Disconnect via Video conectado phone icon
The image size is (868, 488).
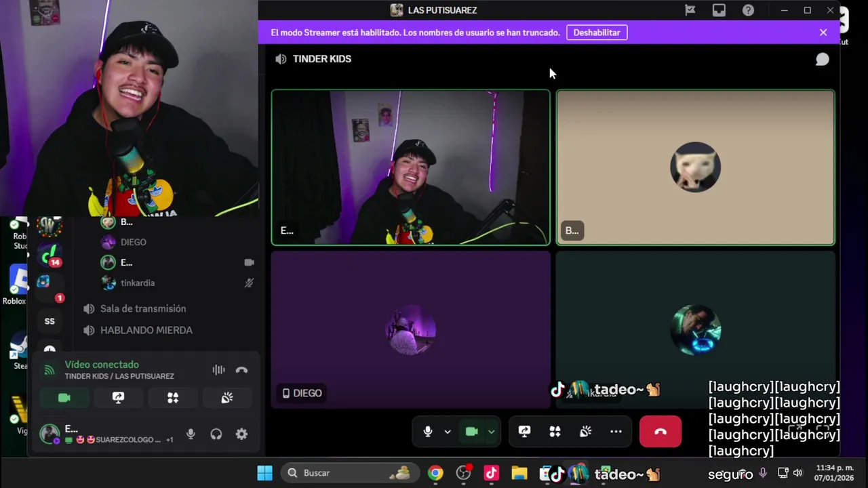241,370
